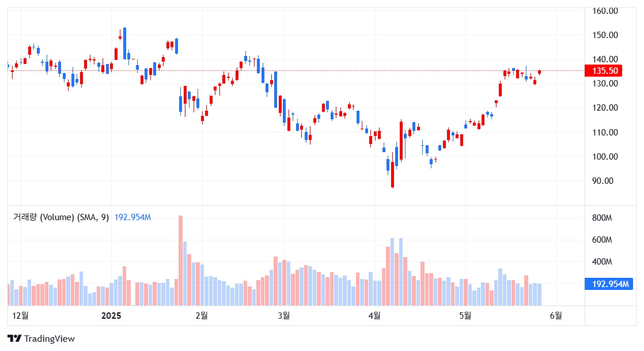Click the 192.954M value in volume legend
This screenshot has width=644, height=351.
[132, 217]
